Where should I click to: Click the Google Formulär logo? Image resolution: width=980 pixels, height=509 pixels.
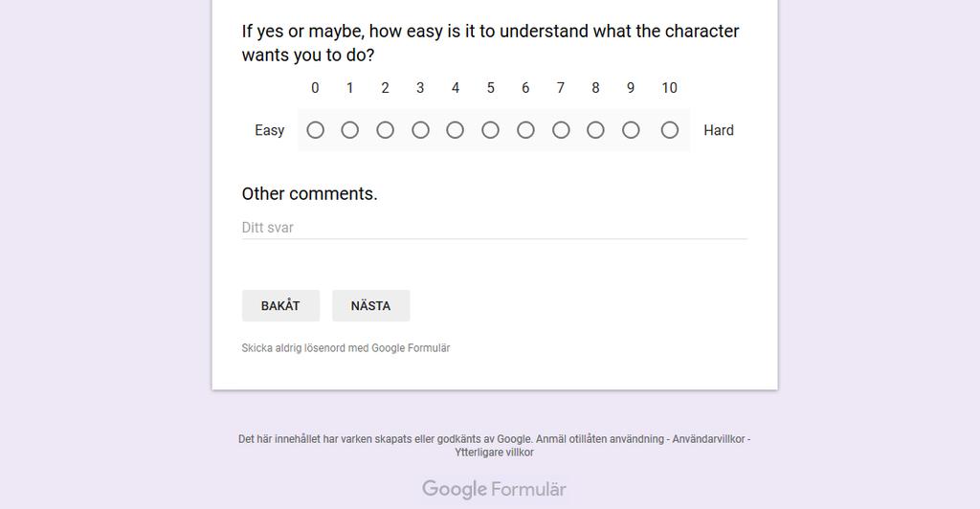click(495, 489)
